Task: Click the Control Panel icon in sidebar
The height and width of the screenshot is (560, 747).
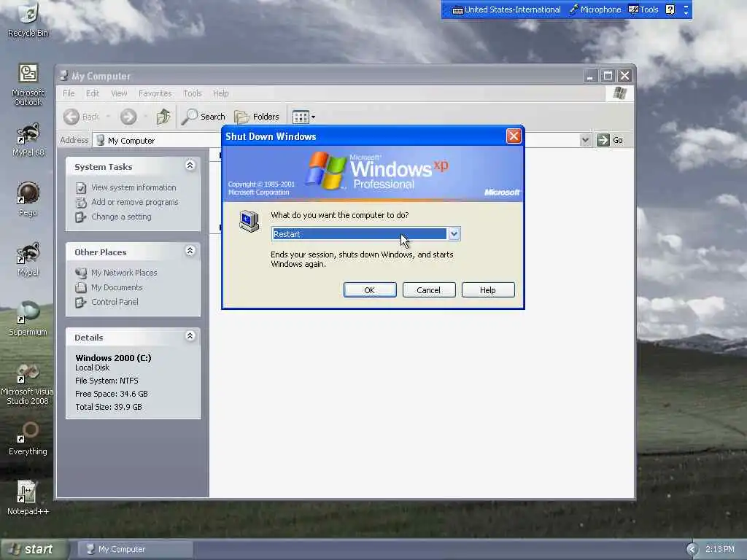Action: tap(81, 302)
